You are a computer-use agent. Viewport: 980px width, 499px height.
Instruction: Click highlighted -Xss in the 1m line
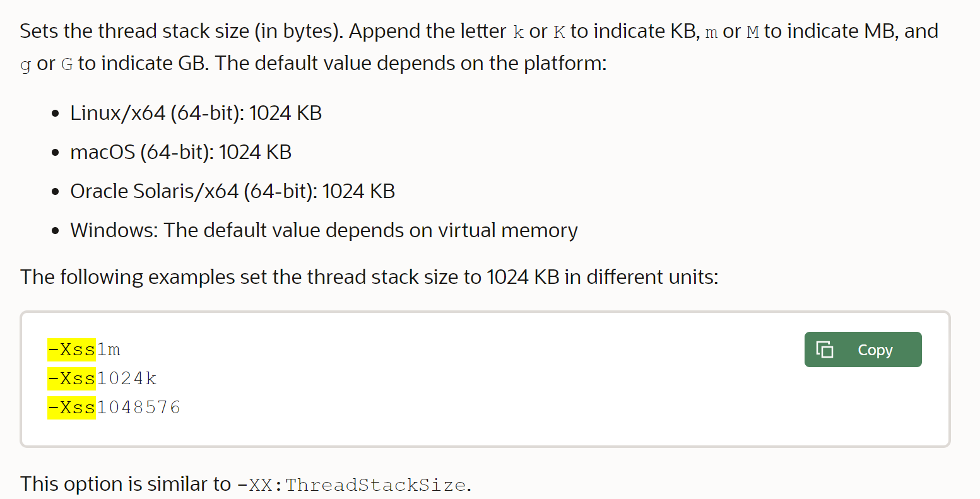[71, 349]
